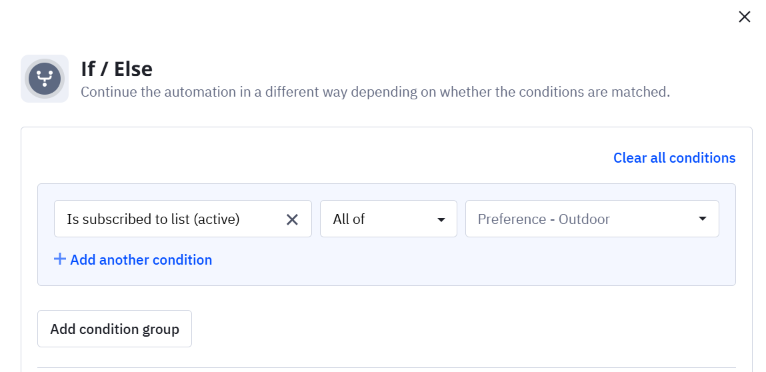Click the If / Else branching icon
This screenshot has width=766, height=372.
point(44,79)
